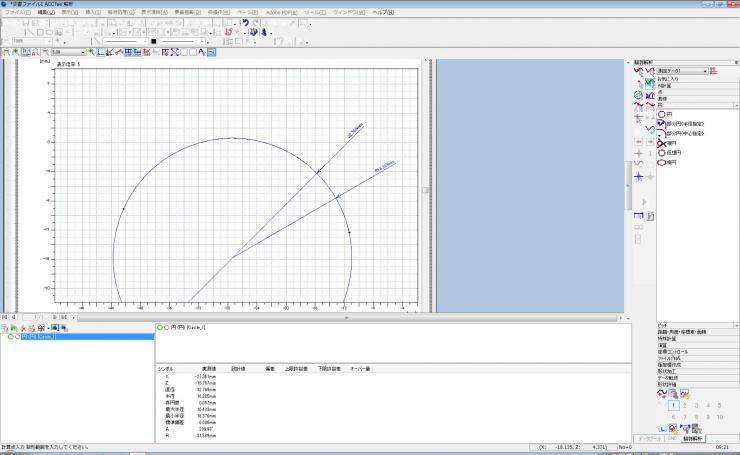Open the line style dropdown left of black swatch
740x455 pixels.
125,42
